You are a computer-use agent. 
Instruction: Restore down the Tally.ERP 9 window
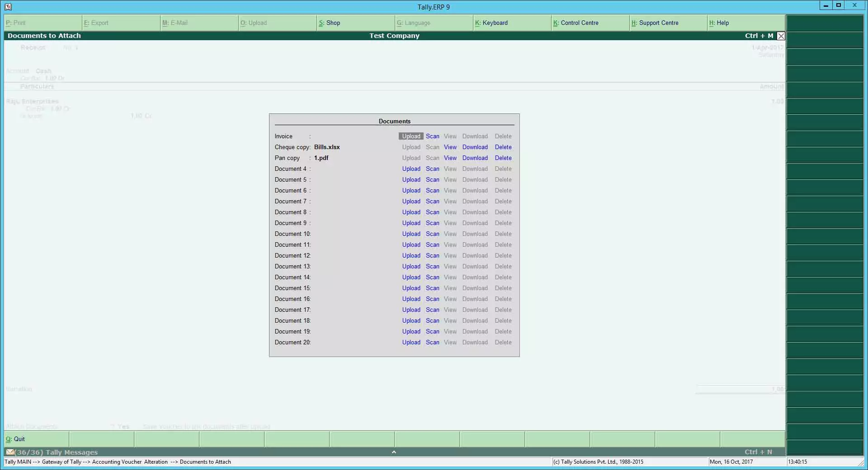point(839,5)
